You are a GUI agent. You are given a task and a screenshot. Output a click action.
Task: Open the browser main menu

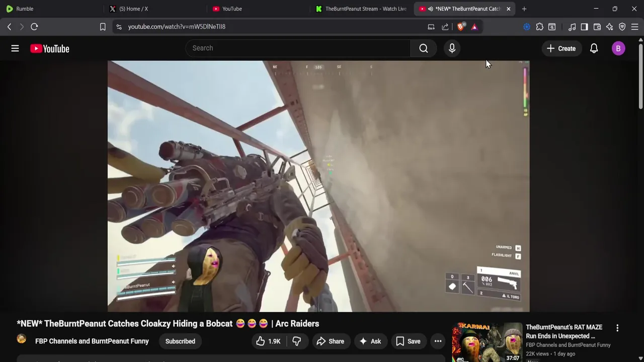634,27
